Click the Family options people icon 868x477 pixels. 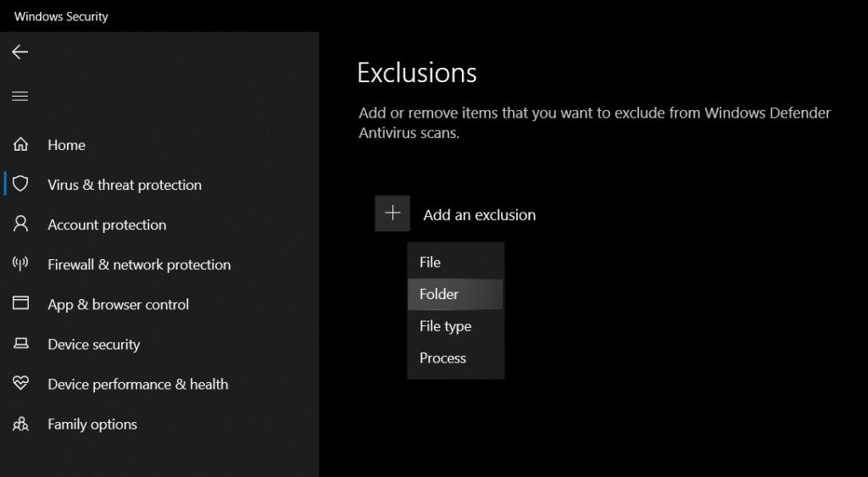click(20, 424)
